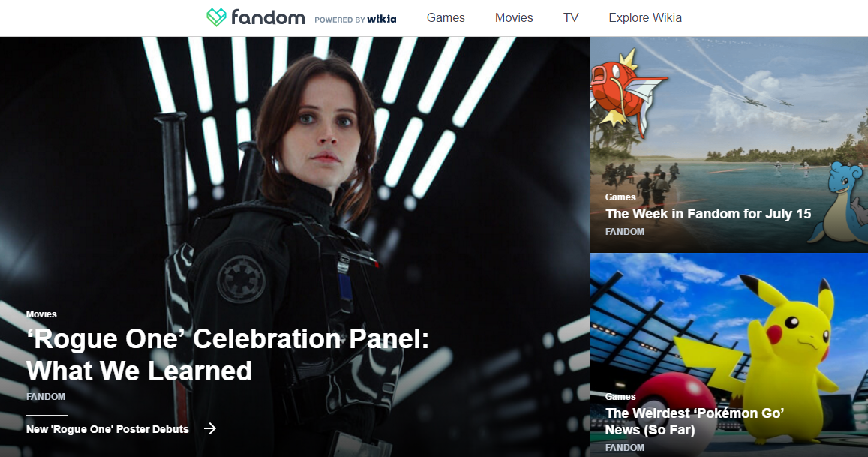Open the Games navigation menu
868x457 pixels.
coord(446,18)
